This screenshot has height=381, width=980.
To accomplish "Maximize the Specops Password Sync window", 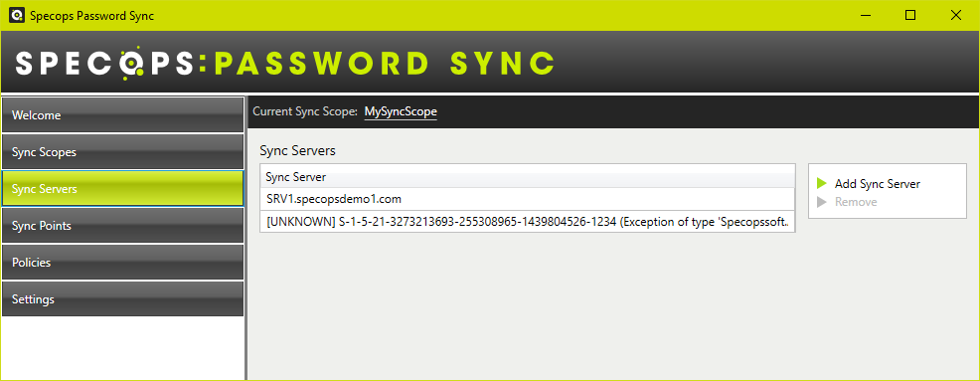I will coord(910,16).
